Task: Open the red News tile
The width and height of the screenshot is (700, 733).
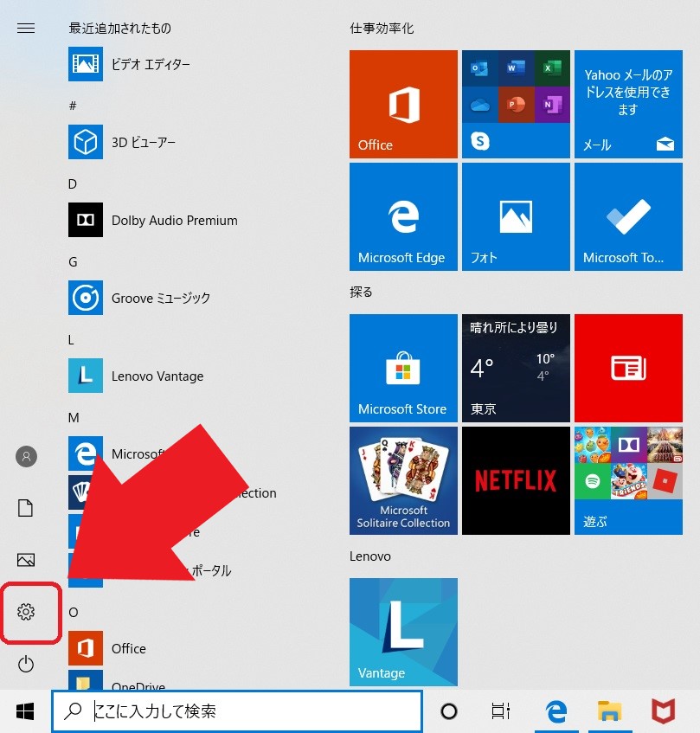Action: click(628, 369)
